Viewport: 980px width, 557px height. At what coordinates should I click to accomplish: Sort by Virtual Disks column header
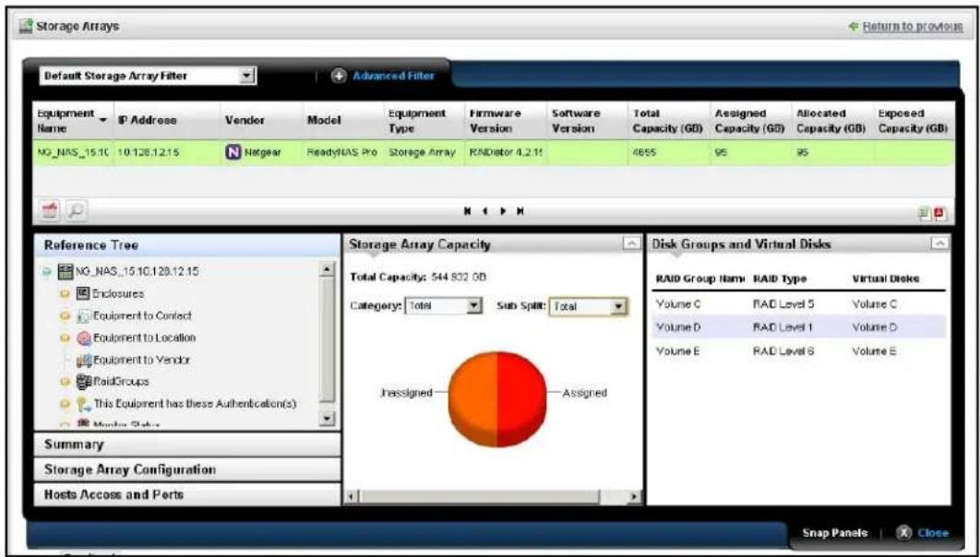click(x=886, y=279)
